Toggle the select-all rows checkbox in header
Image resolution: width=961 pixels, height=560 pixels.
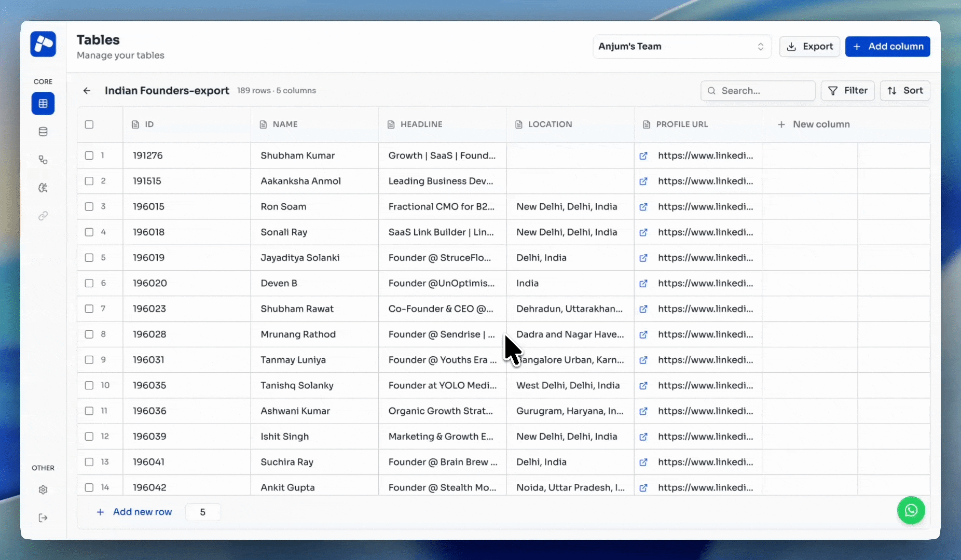(x=89, y=124)
